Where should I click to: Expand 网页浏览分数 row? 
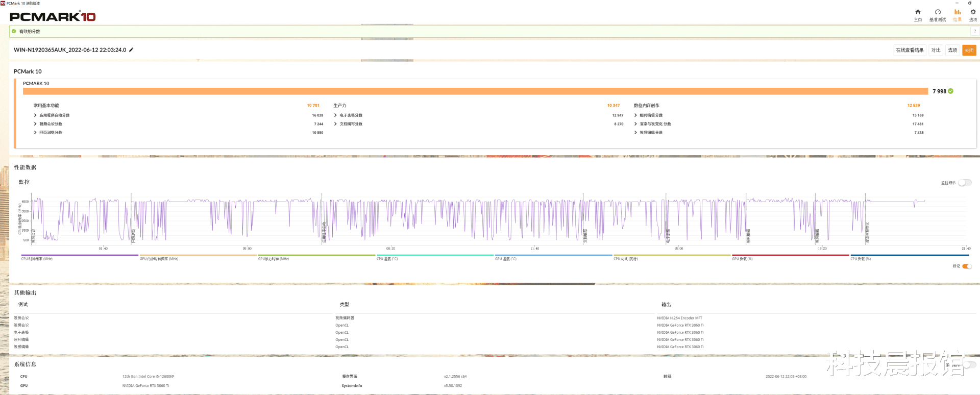(x=35, y=133)
